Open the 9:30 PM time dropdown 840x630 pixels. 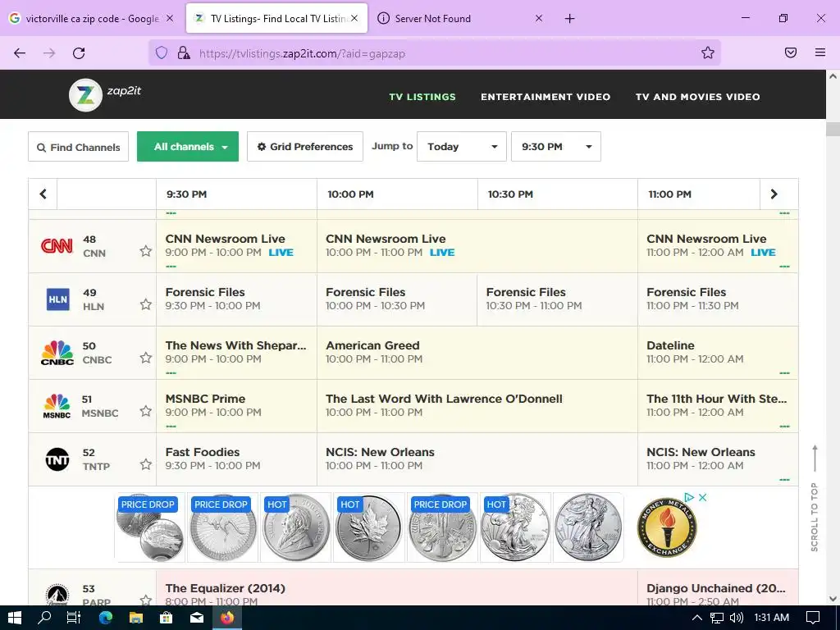(556, 146)
